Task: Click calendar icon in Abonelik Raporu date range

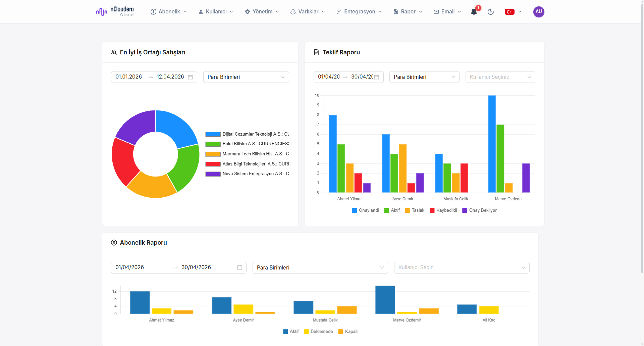Action: point(239,267)
